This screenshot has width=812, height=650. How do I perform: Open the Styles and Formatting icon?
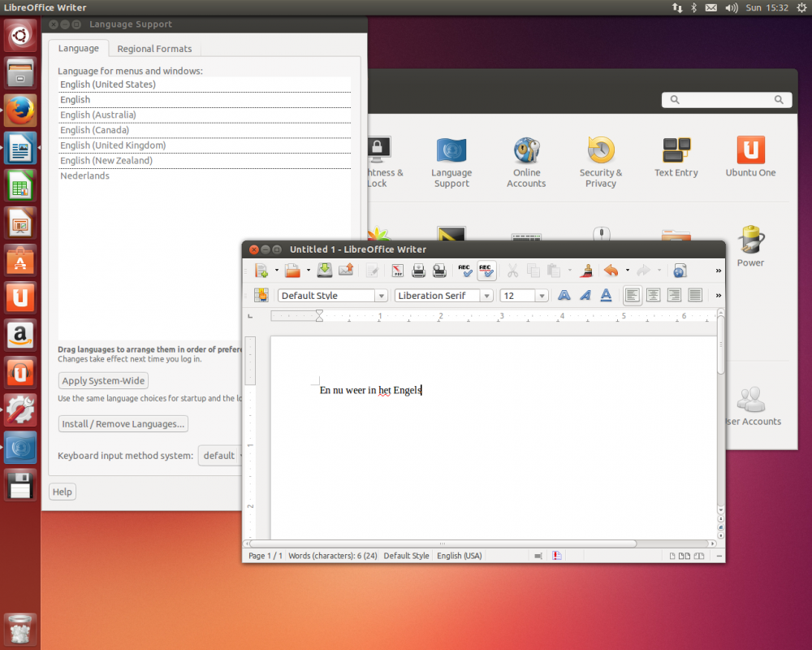pos(261,296)
